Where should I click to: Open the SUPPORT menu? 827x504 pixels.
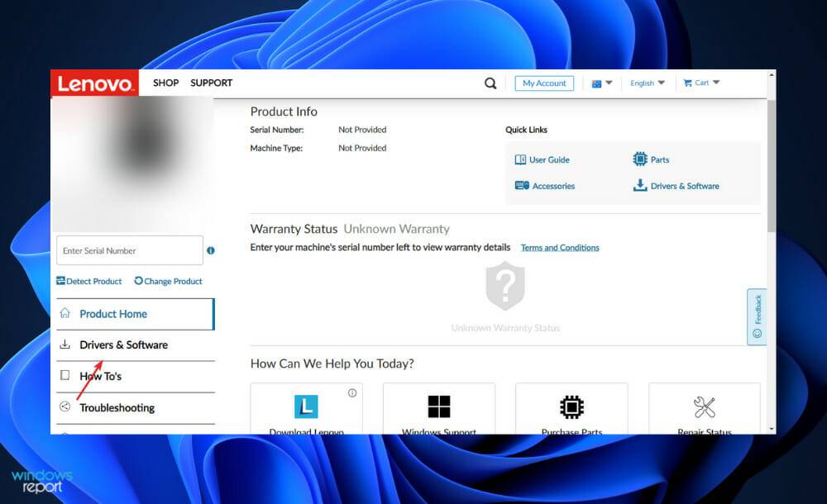tap(211, 83)
